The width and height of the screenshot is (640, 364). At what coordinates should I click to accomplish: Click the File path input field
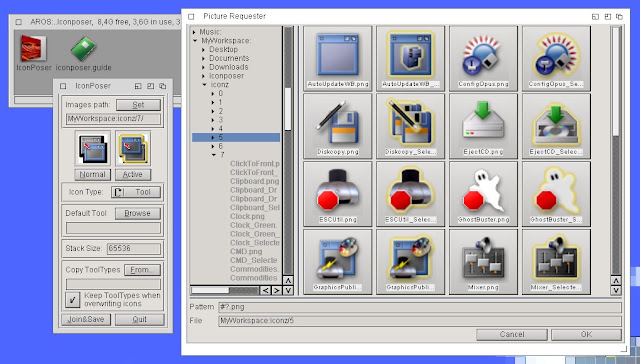[x=420, y=321]
